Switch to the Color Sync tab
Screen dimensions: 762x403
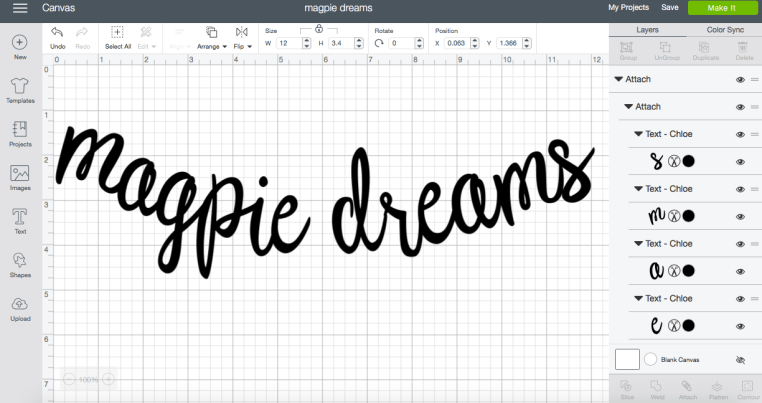point(725,30)
